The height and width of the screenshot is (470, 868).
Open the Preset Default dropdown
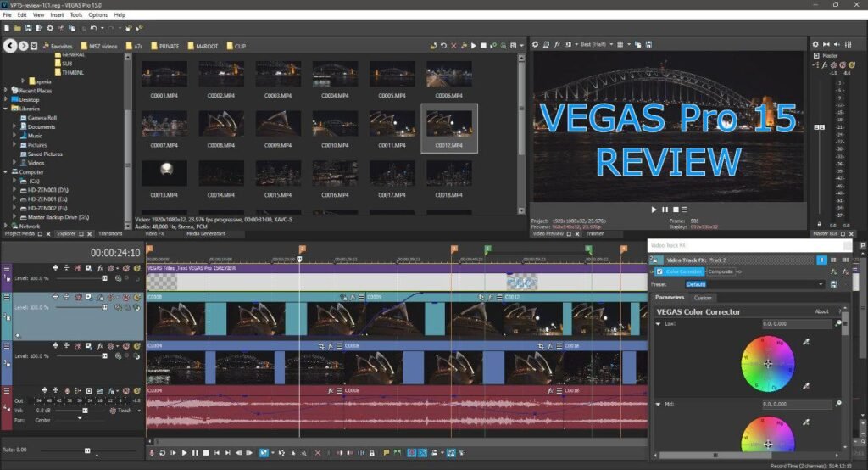821,284
